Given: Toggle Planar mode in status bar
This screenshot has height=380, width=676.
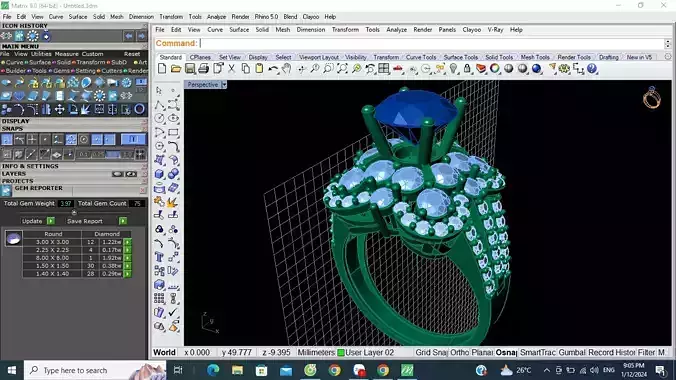Looking at the screenshot, I should coord(482,352).
